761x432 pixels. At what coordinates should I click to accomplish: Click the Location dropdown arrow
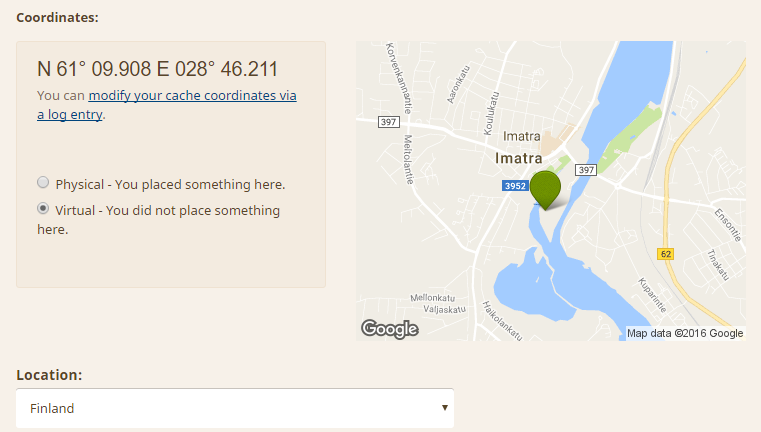[443, 408]
